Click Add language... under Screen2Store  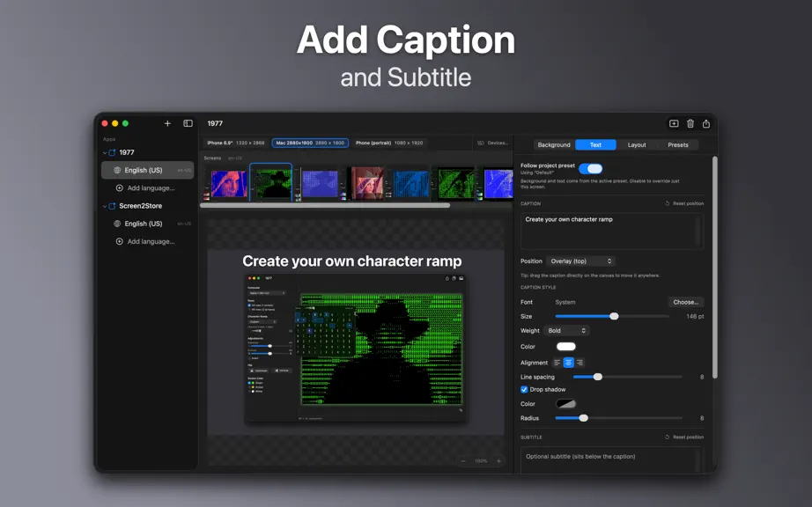click(x=151, y=241)
